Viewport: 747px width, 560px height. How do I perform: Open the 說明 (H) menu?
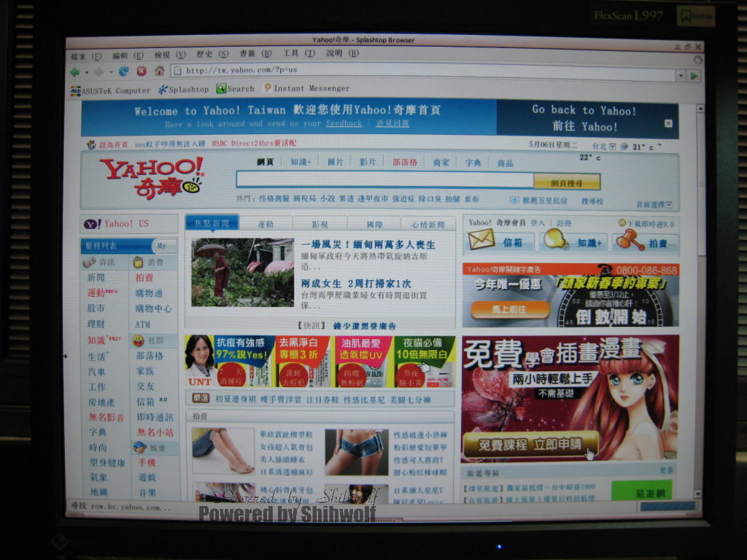[x=343, y=52]
